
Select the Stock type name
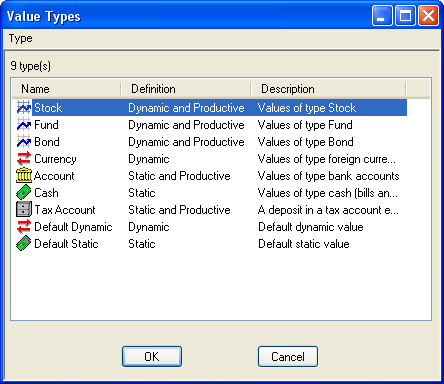[48, 108]
